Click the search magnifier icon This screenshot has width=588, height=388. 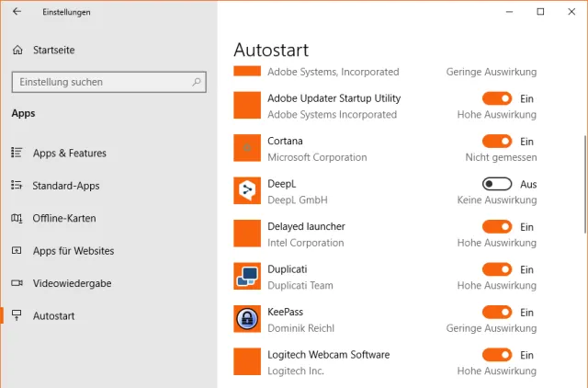pyautogui.click(x=197, y=82)
